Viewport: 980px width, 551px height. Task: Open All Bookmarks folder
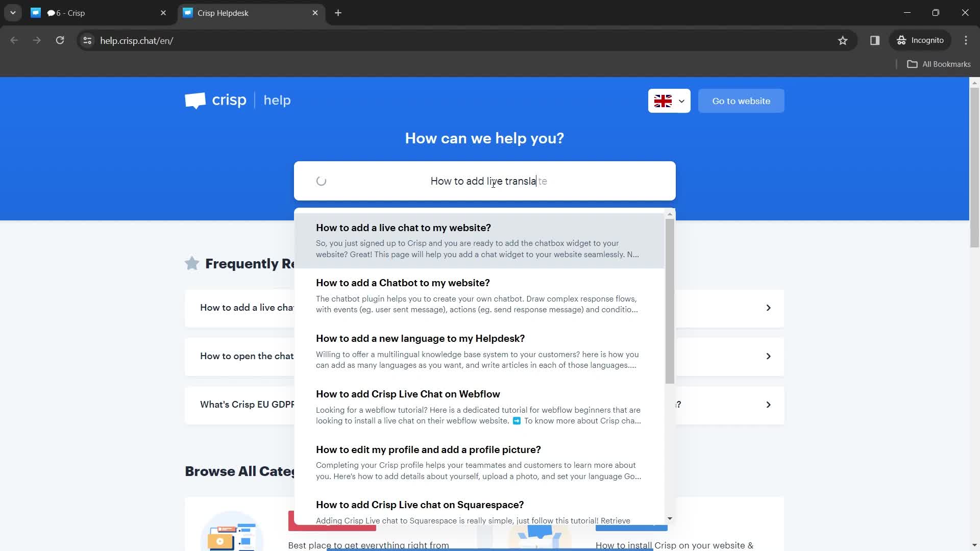pos(939,64)
